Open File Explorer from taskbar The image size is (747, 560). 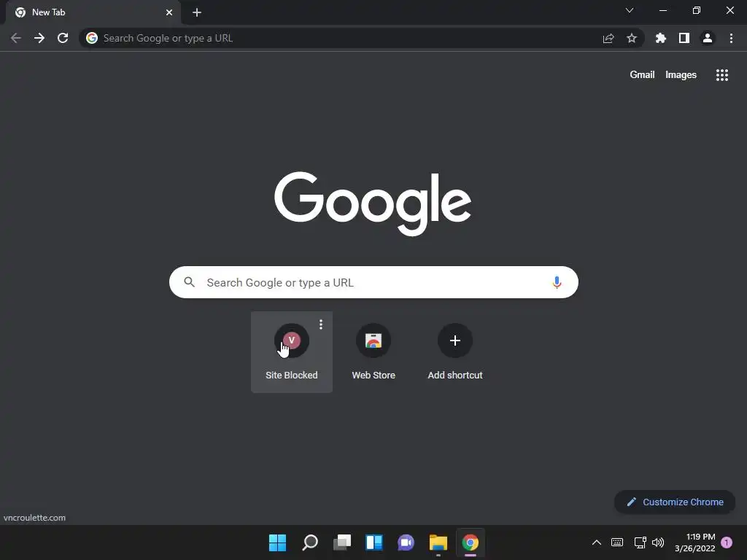tap(438, 542)
